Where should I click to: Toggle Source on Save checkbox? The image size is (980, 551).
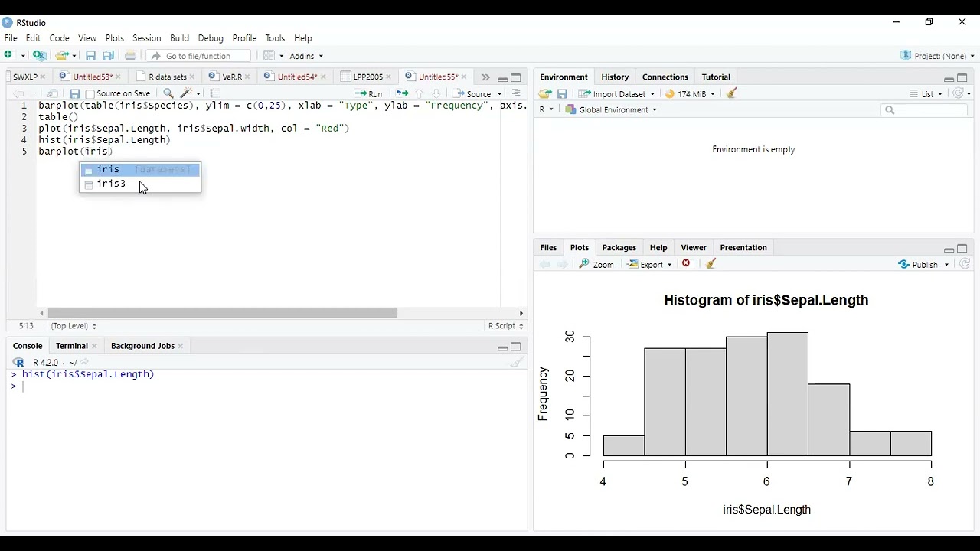90,94
